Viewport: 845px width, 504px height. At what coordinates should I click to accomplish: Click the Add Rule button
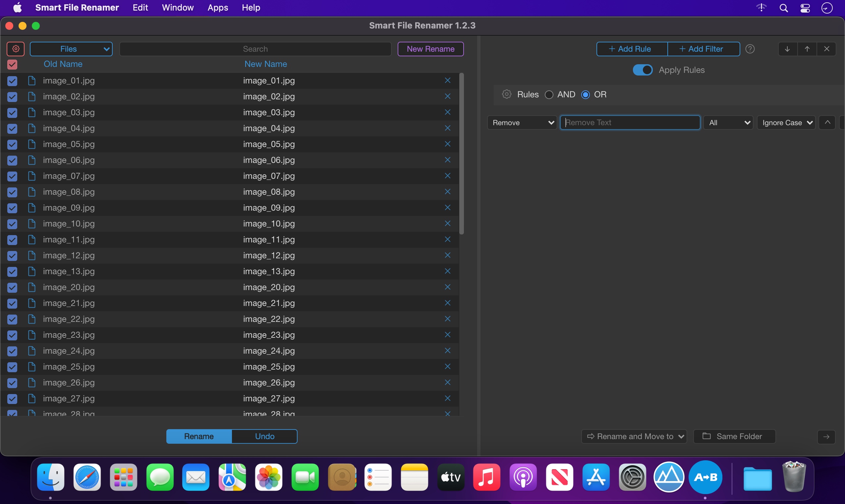(x=632, y=49)
